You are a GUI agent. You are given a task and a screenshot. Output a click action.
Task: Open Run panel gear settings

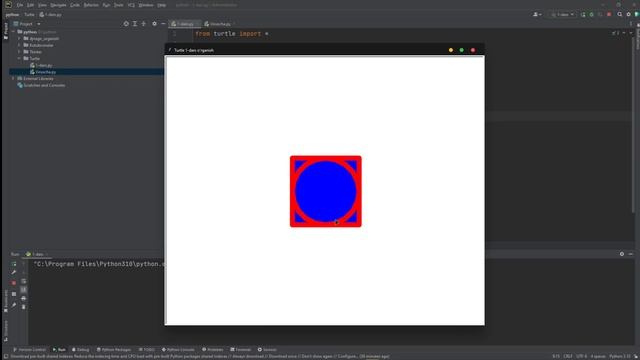622,254
